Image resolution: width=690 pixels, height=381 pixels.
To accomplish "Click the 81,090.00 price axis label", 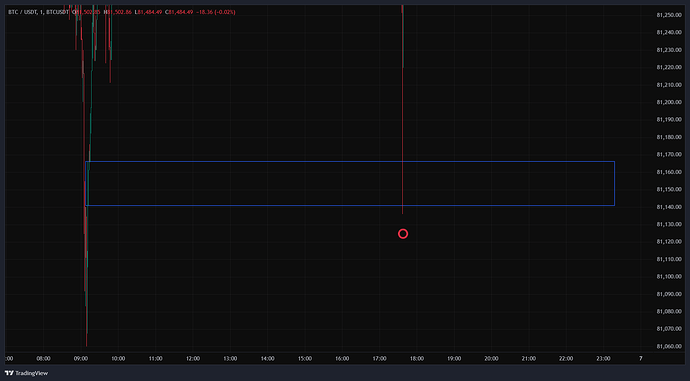I will 669,294.
